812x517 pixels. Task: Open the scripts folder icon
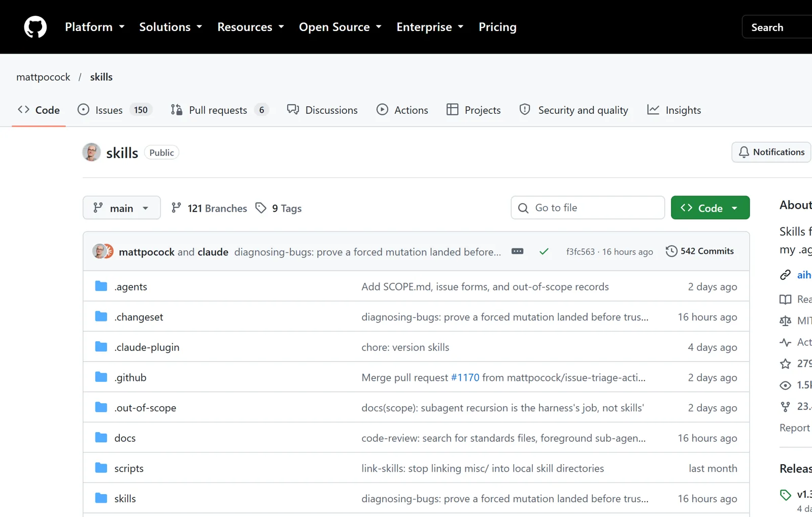click(x=101, y=468)
